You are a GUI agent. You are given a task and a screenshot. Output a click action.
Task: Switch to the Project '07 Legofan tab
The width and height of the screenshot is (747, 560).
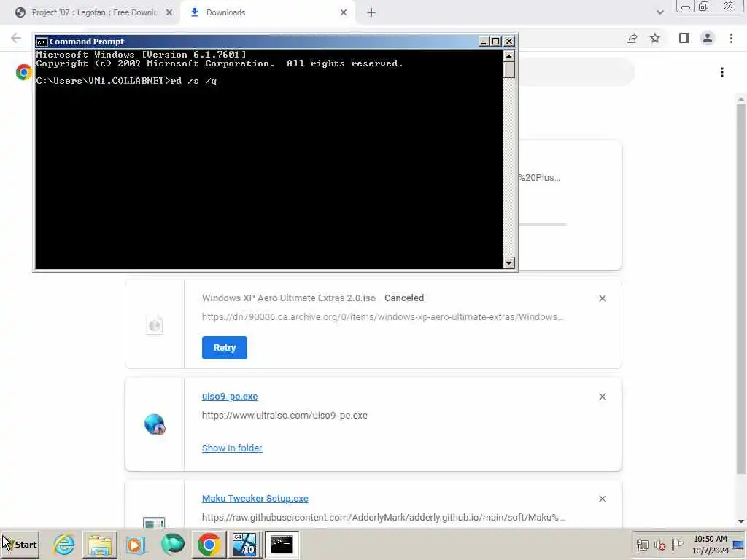[x=93, y=12]
